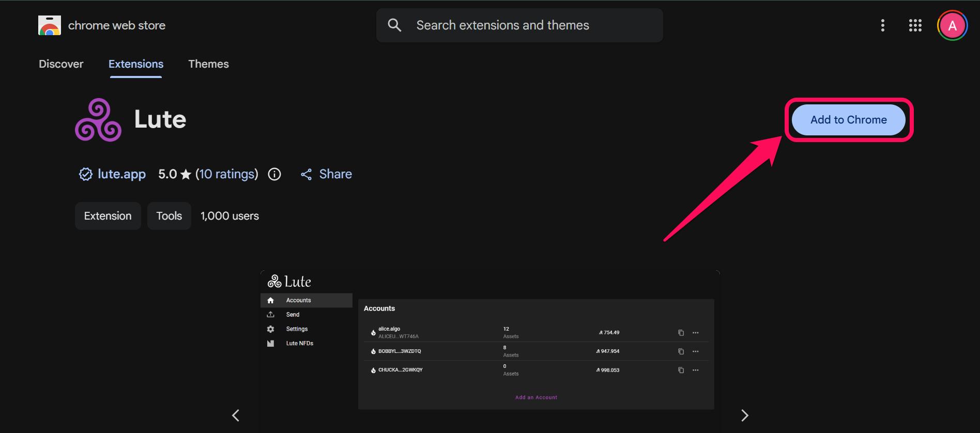Open the Themes tab
The image size is (980, 433).
208,64
